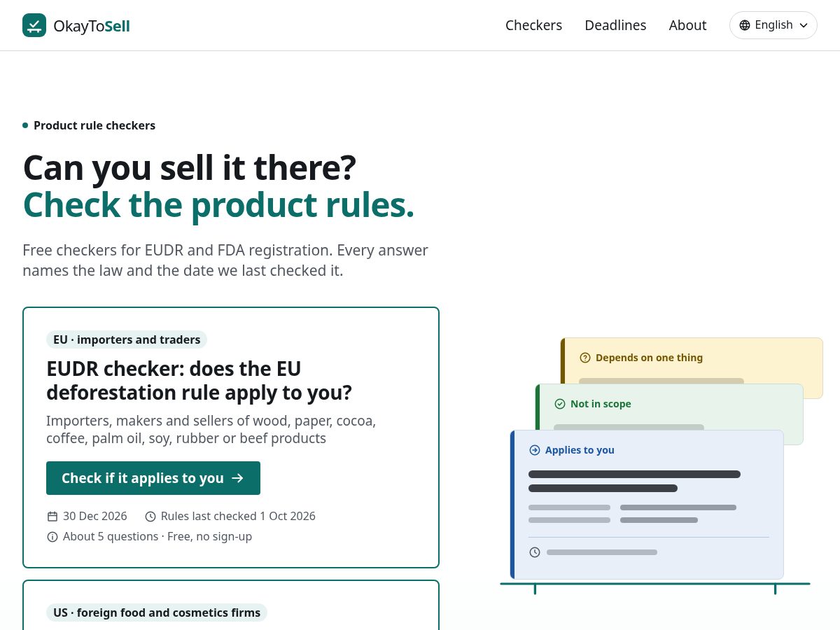The image size is (840, 630).
Task: Click question icon on Depends on one thing
Action: tap(585, 358)
